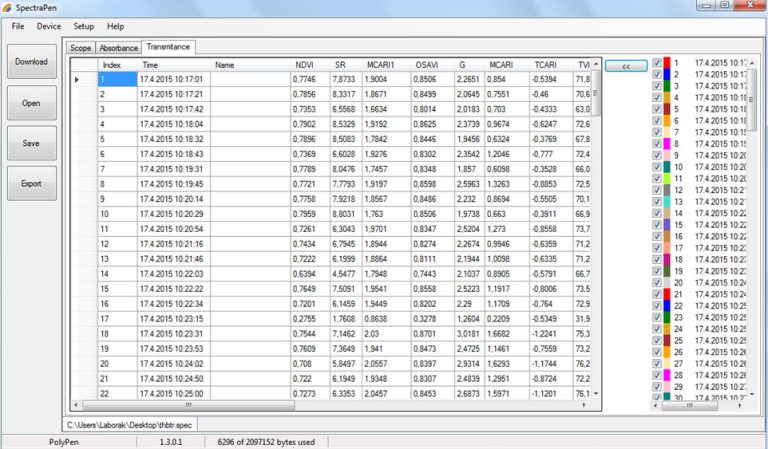The height and width of the screenshot is (449, 768).
Task: Click the SpectraPen rainbow icon in title bar
Action: click(8, 8)
